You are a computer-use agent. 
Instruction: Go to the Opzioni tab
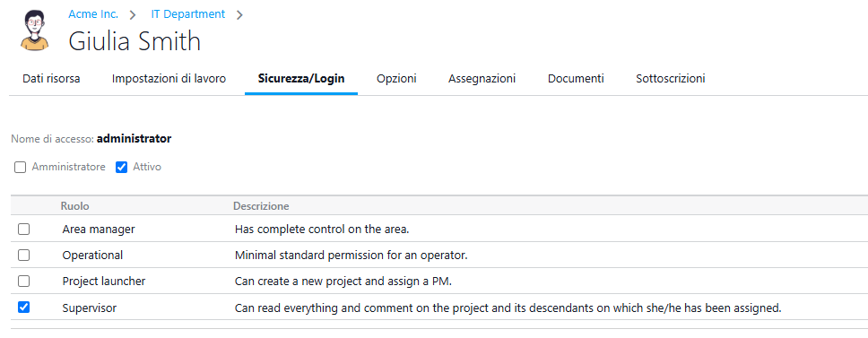[396, 79]
